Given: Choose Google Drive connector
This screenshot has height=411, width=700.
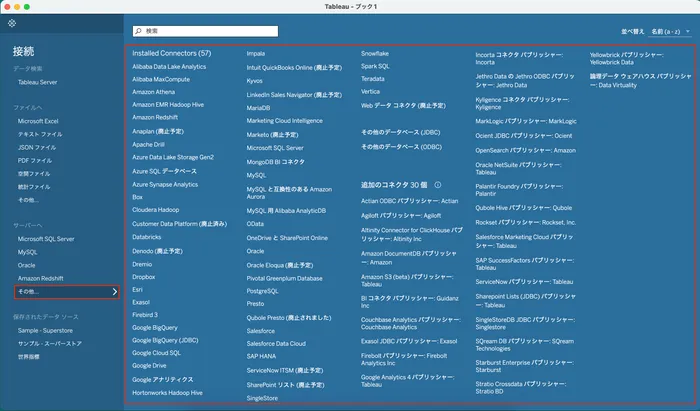Looking at the screenshot, I should tap(149, 365).
